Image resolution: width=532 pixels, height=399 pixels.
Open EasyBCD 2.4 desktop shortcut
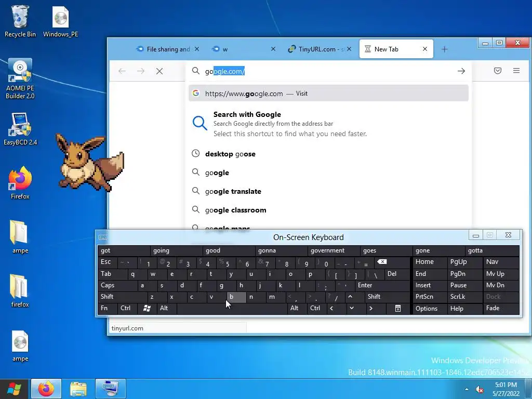pyautogui.click(x=20, y=129)
